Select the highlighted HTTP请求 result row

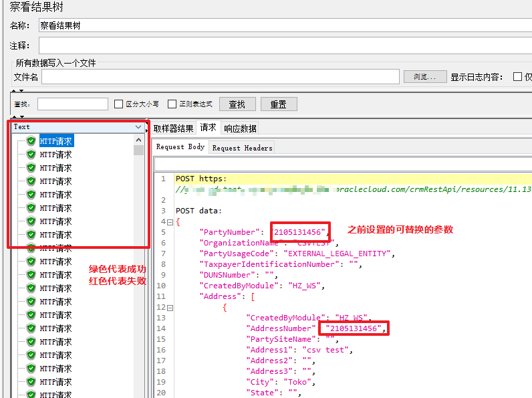click(x=56, y=141)
